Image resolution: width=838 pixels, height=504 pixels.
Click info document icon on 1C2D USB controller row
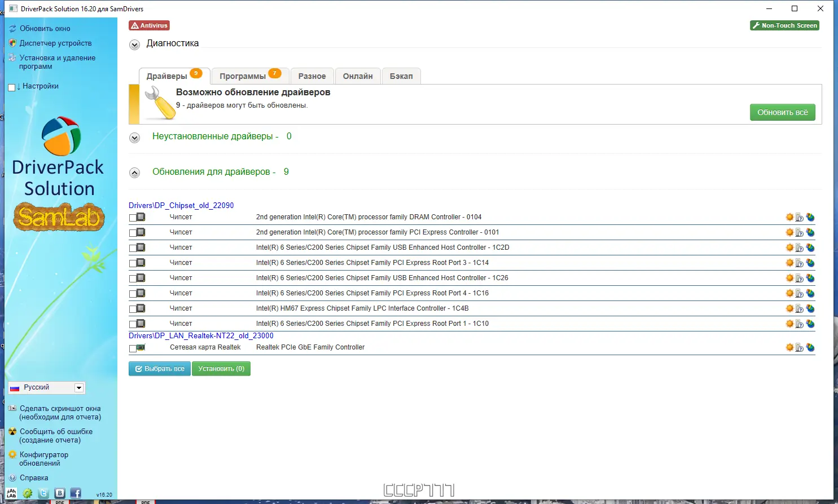click(x=800, y=247)
